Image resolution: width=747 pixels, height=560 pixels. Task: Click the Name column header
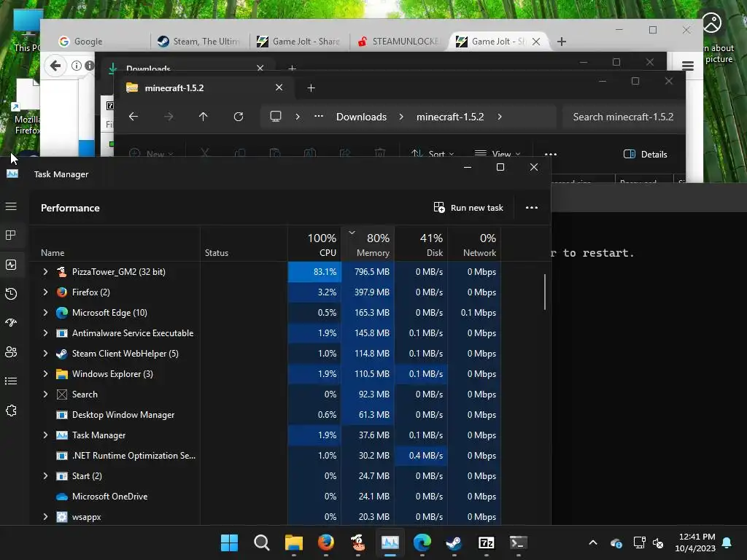pos(115,244)
